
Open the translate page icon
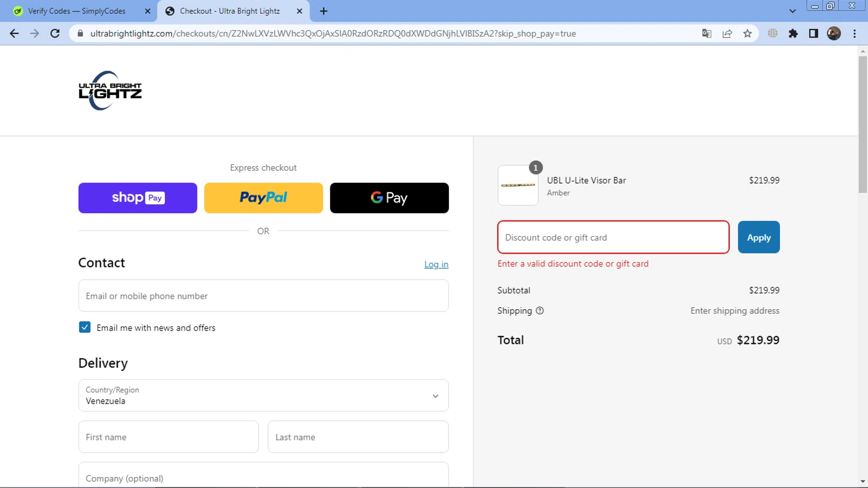click(x=707, y=34)
